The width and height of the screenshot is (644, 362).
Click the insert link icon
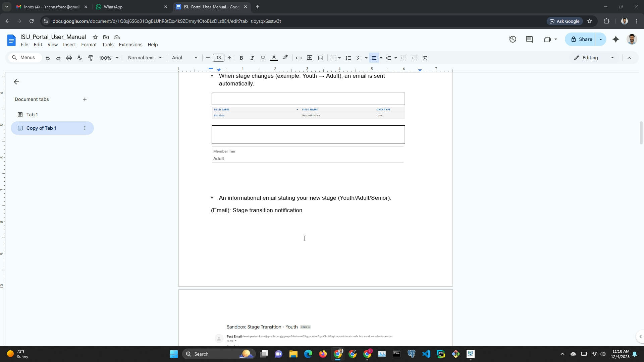[299, 58]
